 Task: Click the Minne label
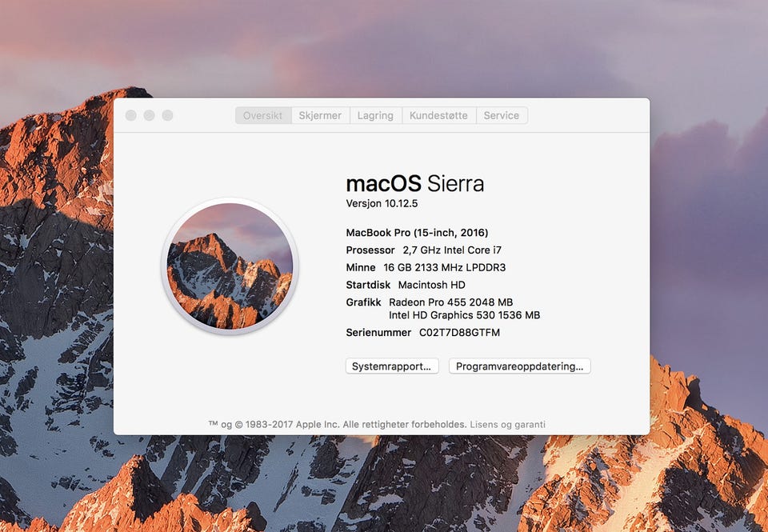[x=361, y=267]
